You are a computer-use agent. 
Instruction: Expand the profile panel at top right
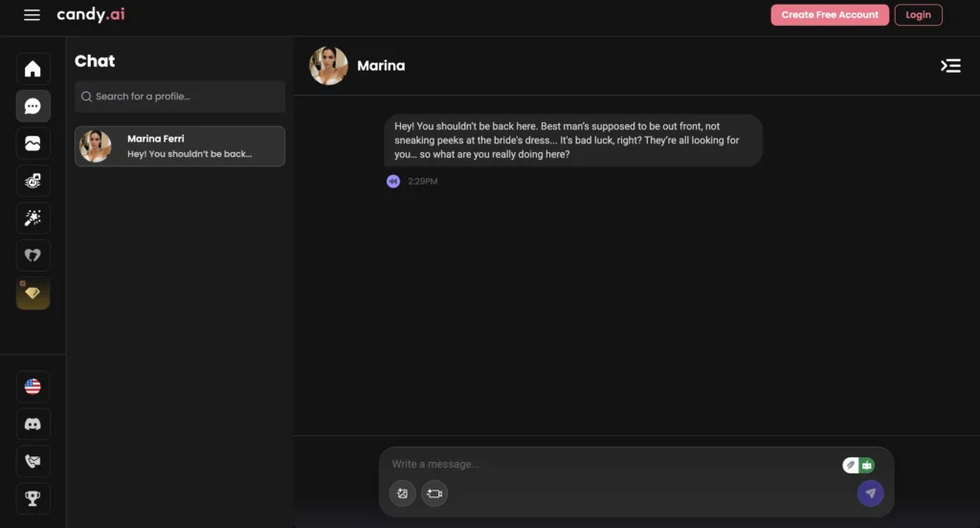coord(949,66)
